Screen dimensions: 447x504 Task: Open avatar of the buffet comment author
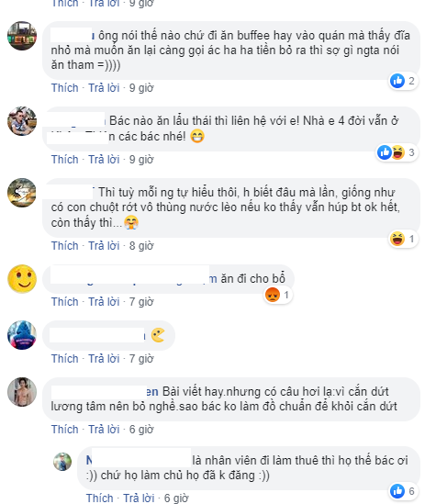[22, 36]
